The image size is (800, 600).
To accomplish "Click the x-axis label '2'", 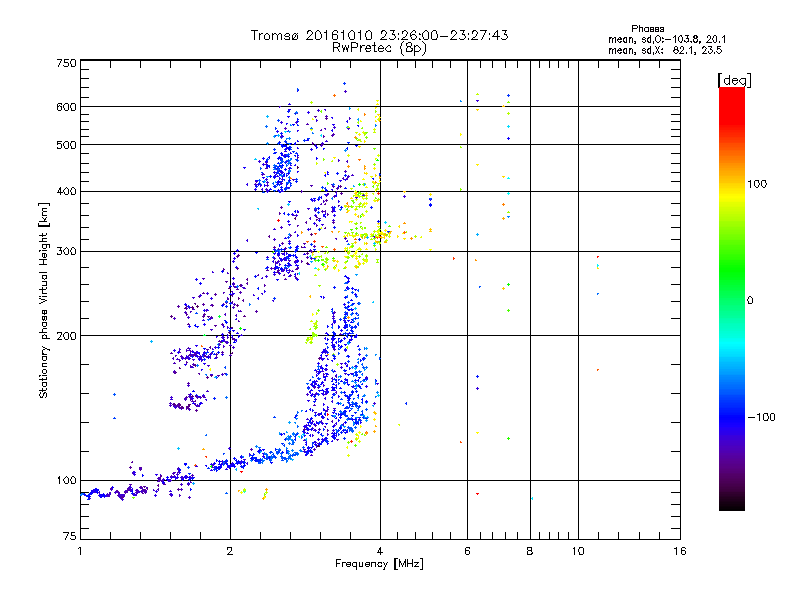I will (230, 551).
